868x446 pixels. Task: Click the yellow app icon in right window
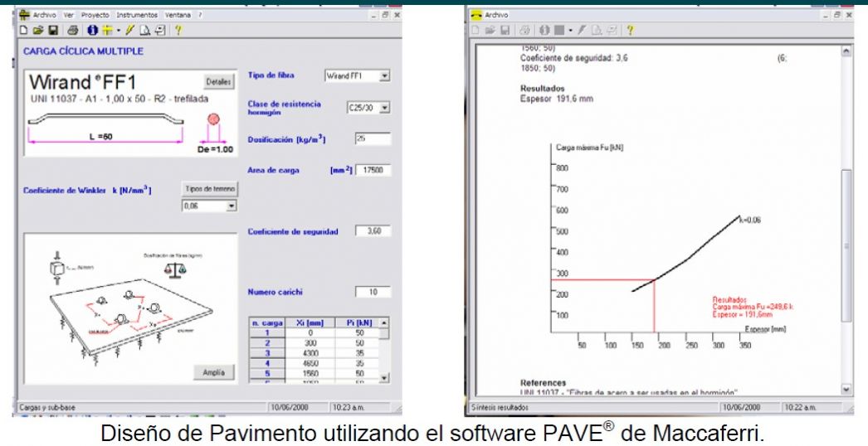[476, 15]
